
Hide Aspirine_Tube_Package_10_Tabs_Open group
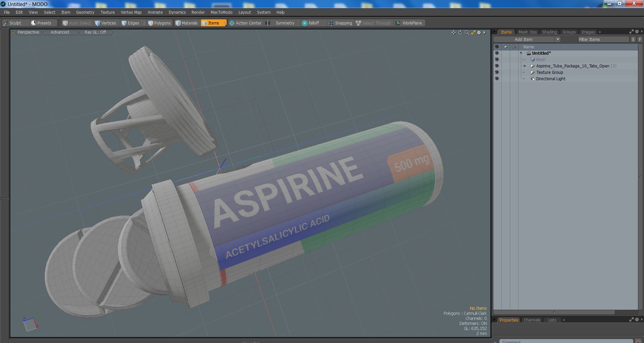(x=497, y=66)
